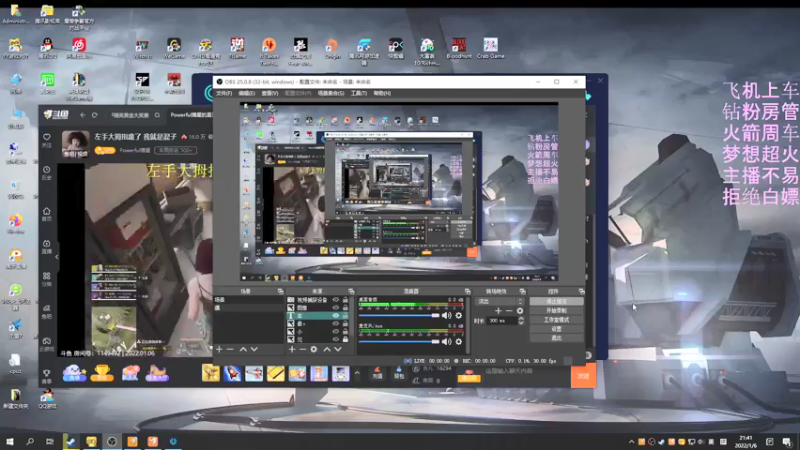800x450 pixels.
Task: Open the 淡出 transition dropdown
Action: coord(499,302)
